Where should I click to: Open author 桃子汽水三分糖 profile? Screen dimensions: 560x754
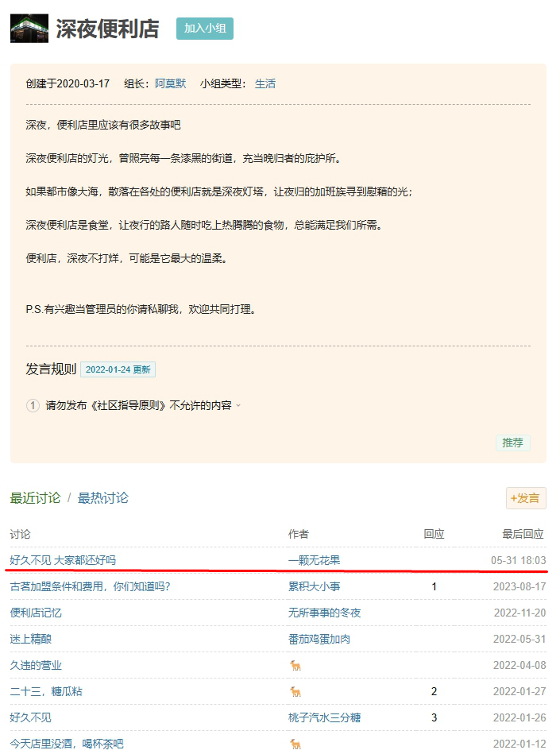pos(324,718)
